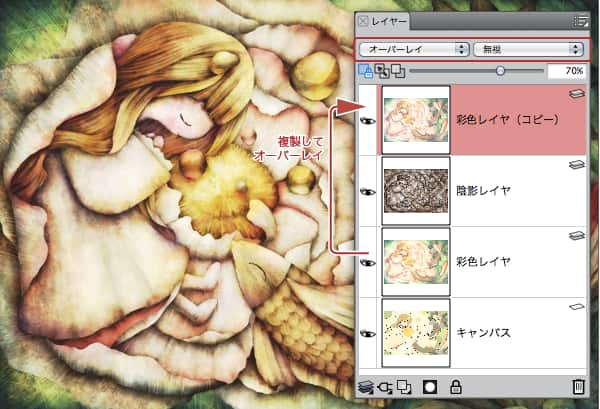Lock the selected layer with the padlock icon

[x=455, y=387]
